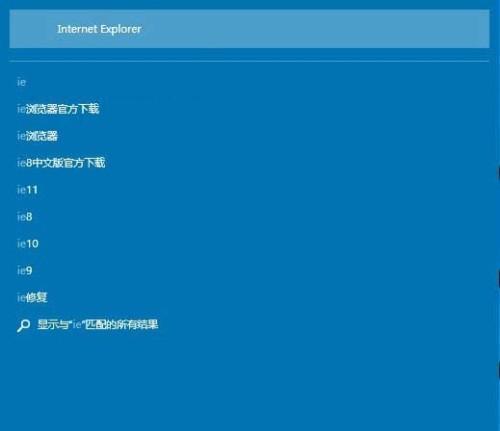The width and height of the screenshot is (500, 431).
Task: Choose the "ie8" suggestion
Action: (x=25, y=217)
